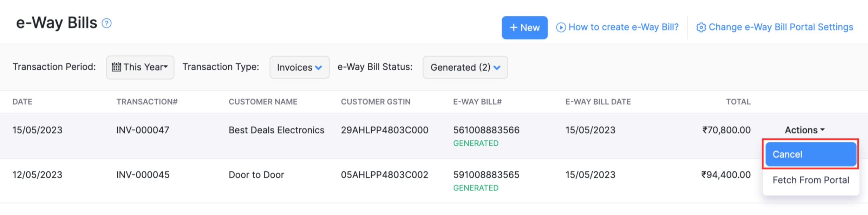Click the GENERATED status on Door to Door row
This screenshot has width=868, height=215.
pyautogui.click(x=476, y=188)
